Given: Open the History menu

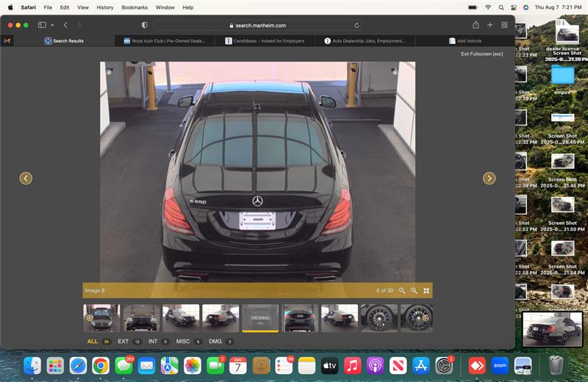Looking at the screenshot, I should (x=105, y=7).
